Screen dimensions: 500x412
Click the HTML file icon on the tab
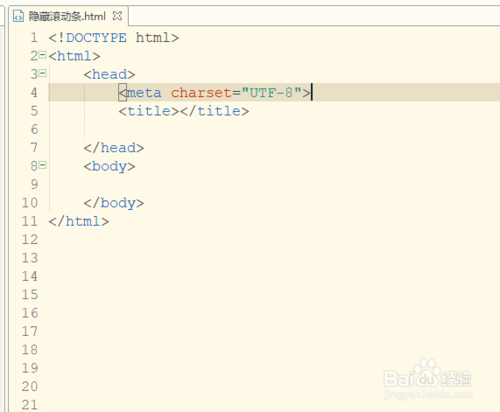18,16
